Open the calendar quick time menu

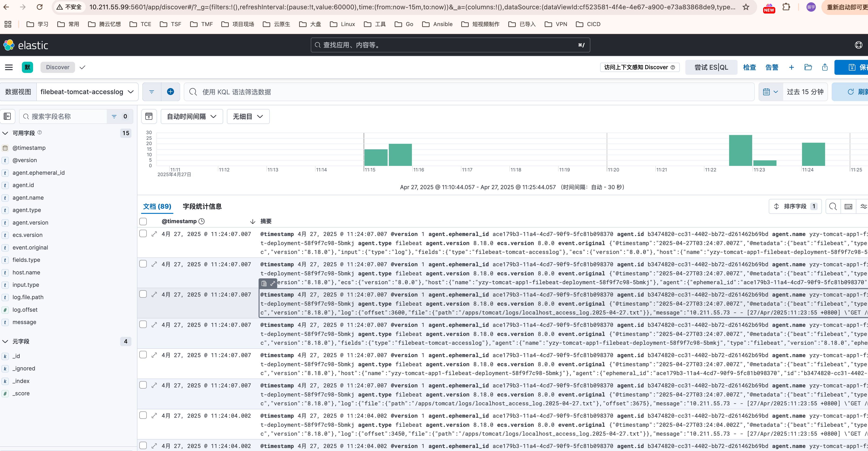[770, 92]
